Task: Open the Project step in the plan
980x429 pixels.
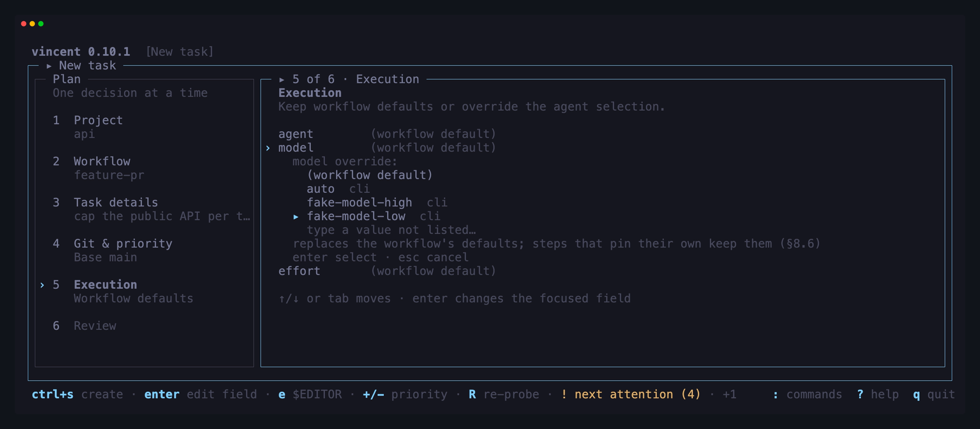Action: [x=98, y=120]
